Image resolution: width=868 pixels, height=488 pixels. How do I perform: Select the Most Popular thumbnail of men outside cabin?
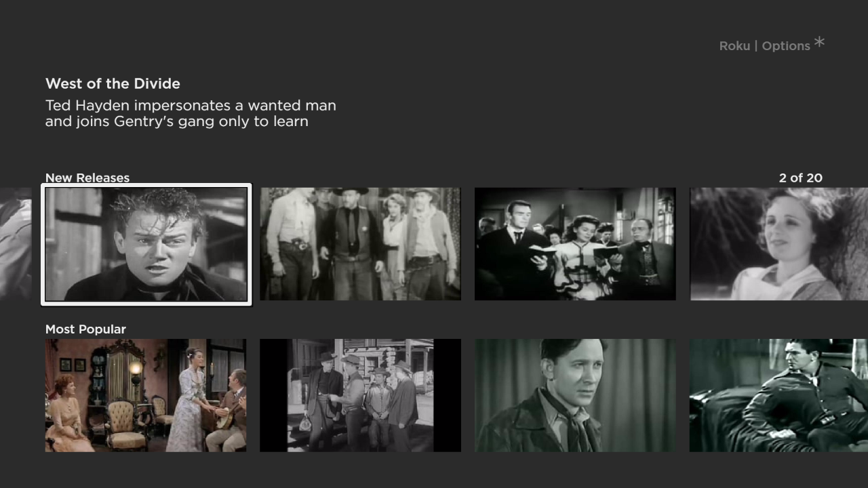click(x=360, y=395)
